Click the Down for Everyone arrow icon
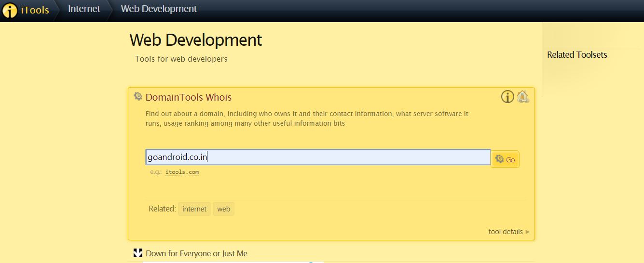Image resolution: width=644 pixels, height=263 pixels. pyautogui.click(x=138, y=253)
